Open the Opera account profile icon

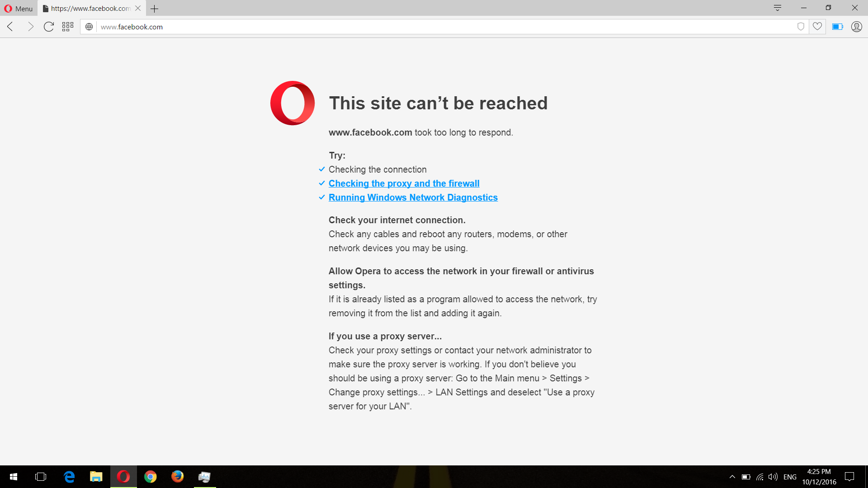coord(857,27)
